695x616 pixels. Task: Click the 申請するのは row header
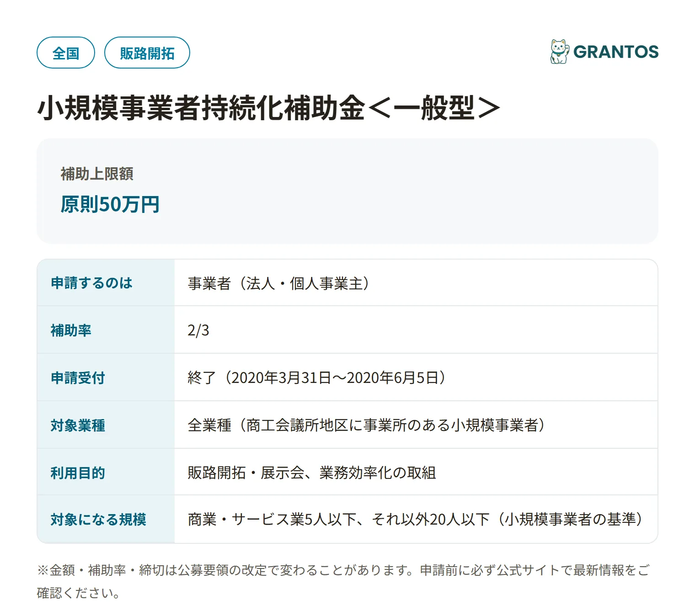[106, 283]
